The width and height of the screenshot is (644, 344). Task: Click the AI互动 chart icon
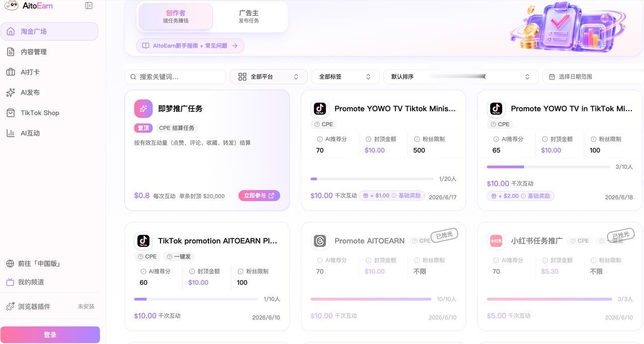click(11, 133)
